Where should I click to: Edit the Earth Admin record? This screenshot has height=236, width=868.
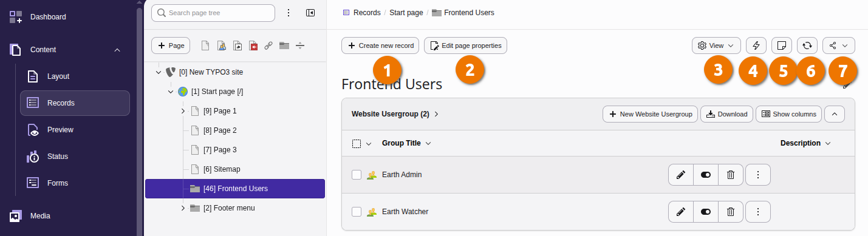[x=681, y=175]
